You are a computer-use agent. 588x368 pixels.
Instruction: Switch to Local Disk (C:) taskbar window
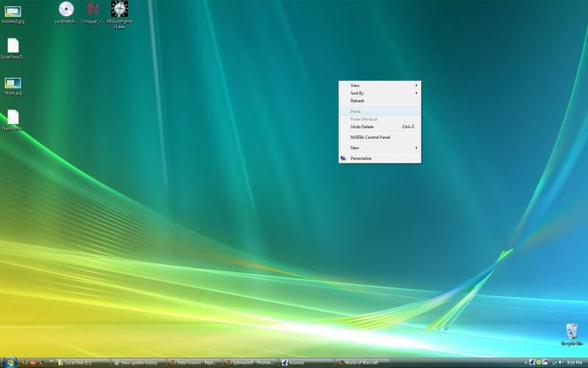(x=82, y=363)
